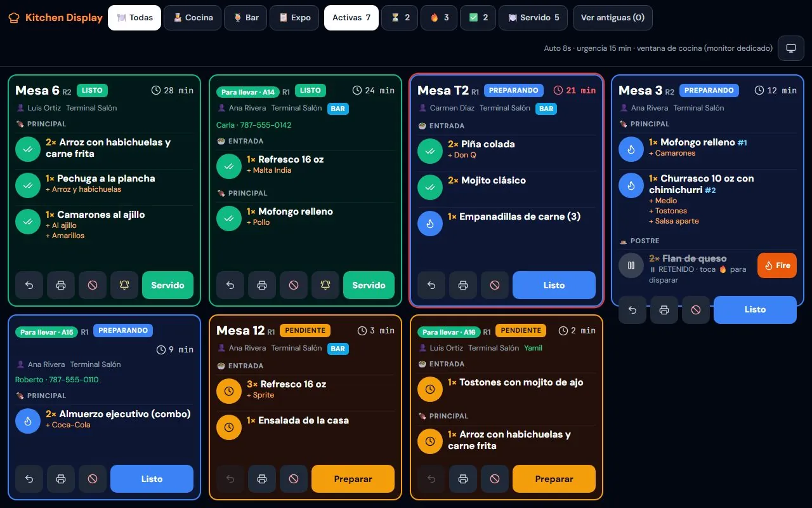Show Activas orders
Image resolution: width=812 pixels, height=508 pixels.
point(351,18)
